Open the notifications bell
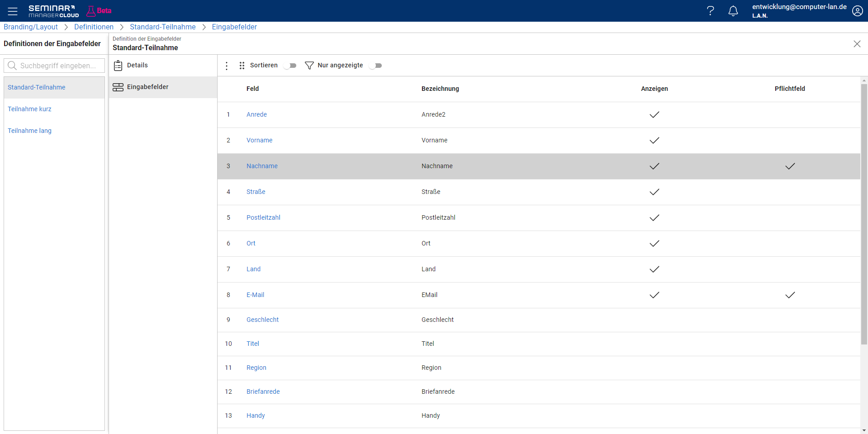Image resolution: width=868 pixels, height=434 pixels. pos(733,11)
